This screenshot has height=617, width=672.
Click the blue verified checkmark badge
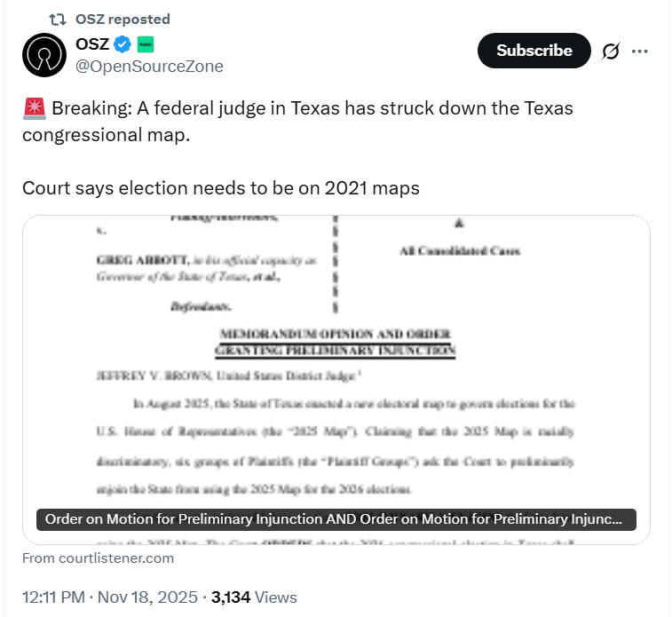pos(123,44)
